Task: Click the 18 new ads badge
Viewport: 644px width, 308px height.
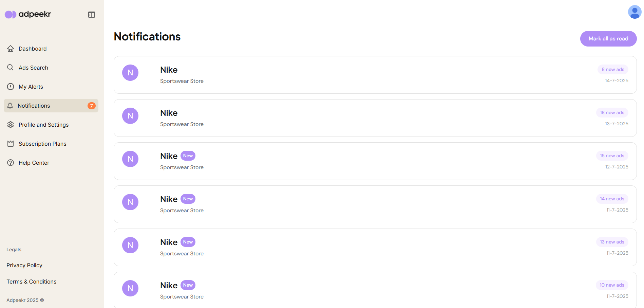Action: pos(612,112)
